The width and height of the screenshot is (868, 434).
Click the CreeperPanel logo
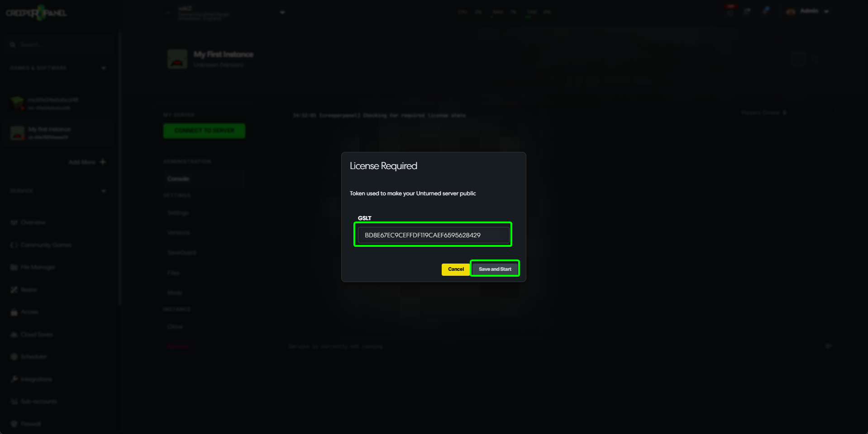click(x=36, y=13)
